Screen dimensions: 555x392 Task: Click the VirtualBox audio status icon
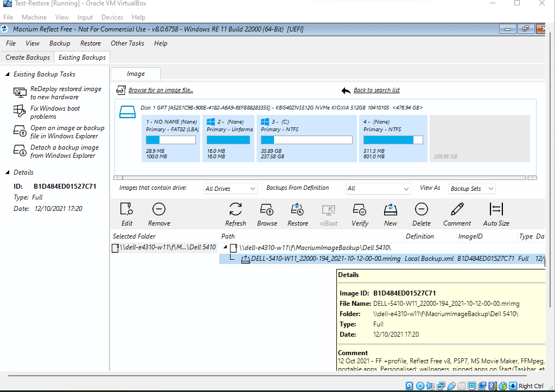click(430, 386)
